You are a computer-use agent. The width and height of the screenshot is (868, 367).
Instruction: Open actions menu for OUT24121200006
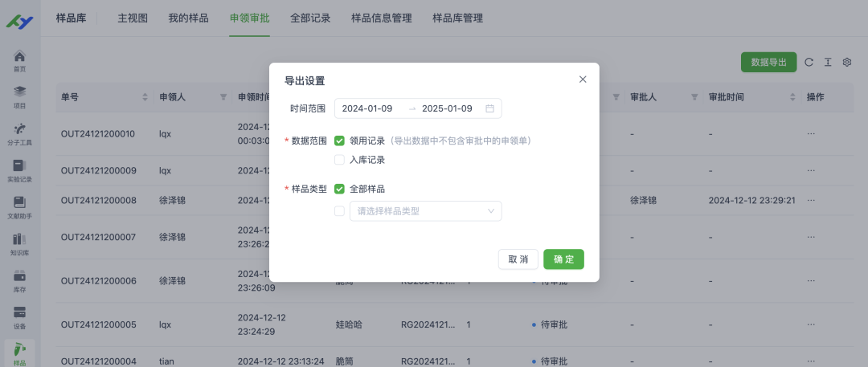click(x=811, y=280)
